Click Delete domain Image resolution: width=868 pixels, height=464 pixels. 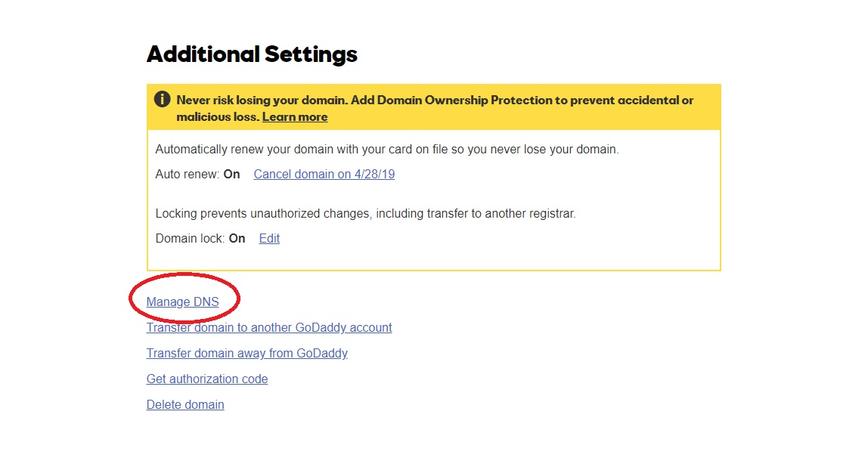click(184, 404)
